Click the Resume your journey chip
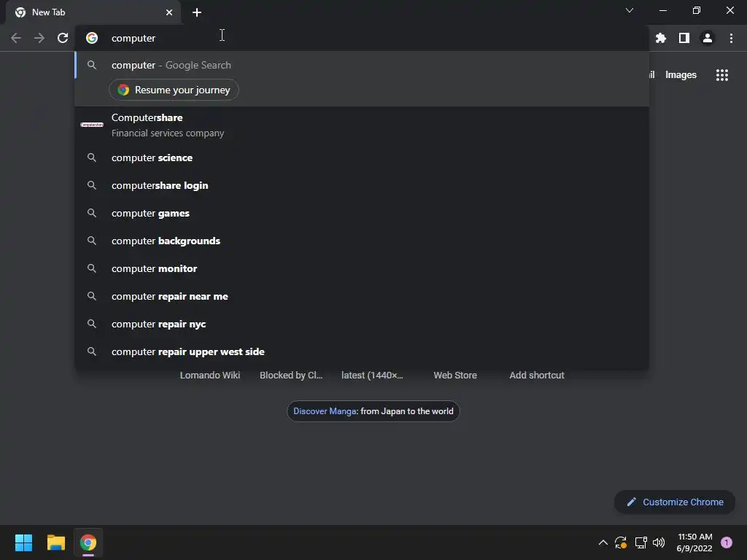Image resolution: width=747 pixels, height=560 pixels. click(x=174, y=90)
